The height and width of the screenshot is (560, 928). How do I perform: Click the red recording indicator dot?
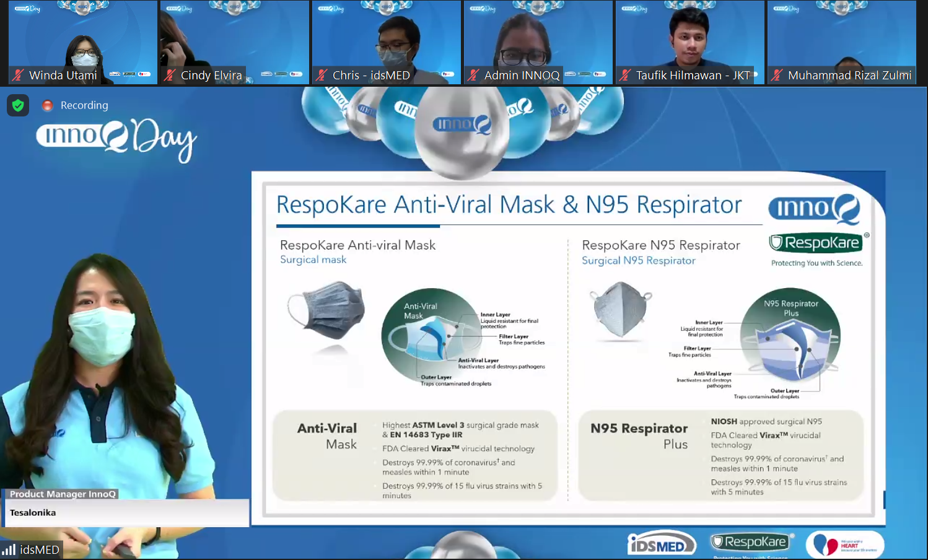(47, 105)
